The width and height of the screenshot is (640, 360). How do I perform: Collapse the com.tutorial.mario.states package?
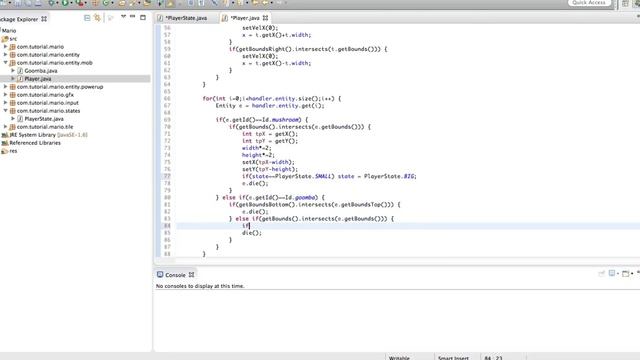tap(6, 111)
